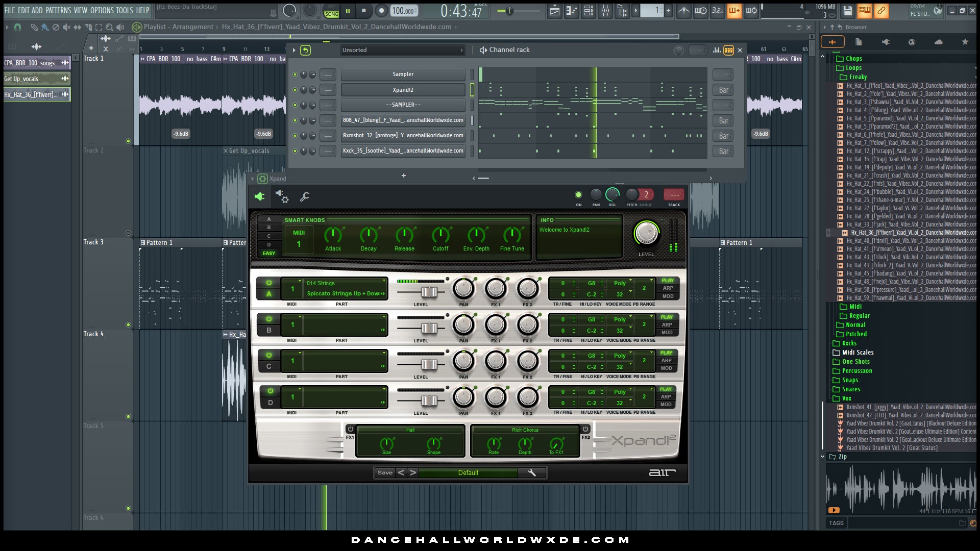This screenshot has height=551, width=980.
Task: Open the Unsorted channel filter dropdown
Action: [x=403, y=50]
